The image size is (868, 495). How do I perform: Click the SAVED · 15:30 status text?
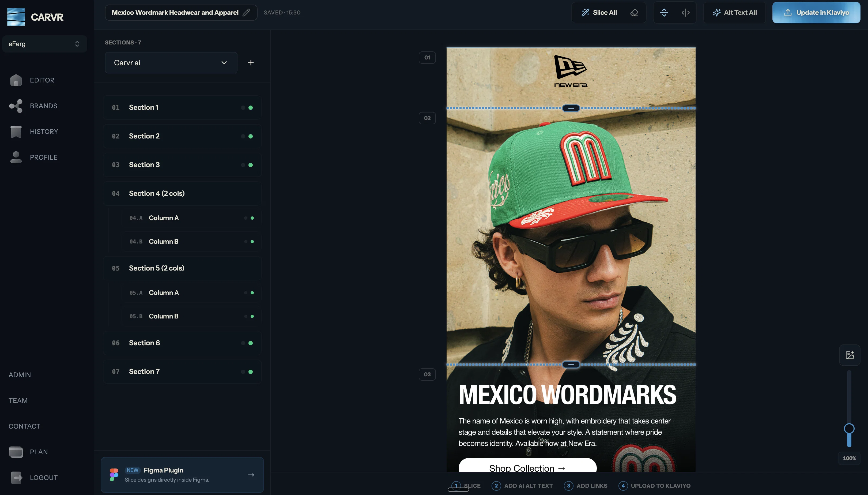[x=282, y=13]
